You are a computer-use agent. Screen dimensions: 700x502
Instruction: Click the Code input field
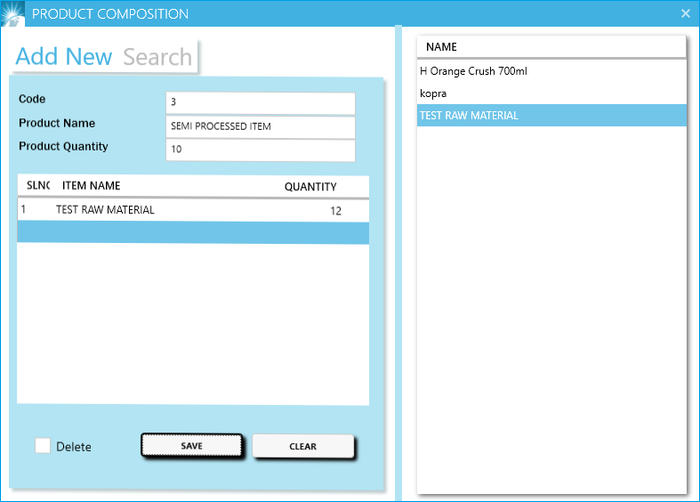[x=260, y=103]
